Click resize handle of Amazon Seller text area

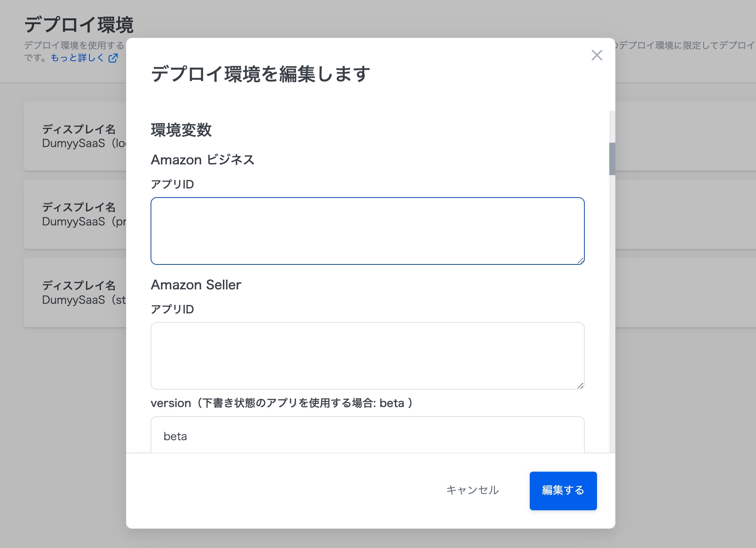(580, 386)
